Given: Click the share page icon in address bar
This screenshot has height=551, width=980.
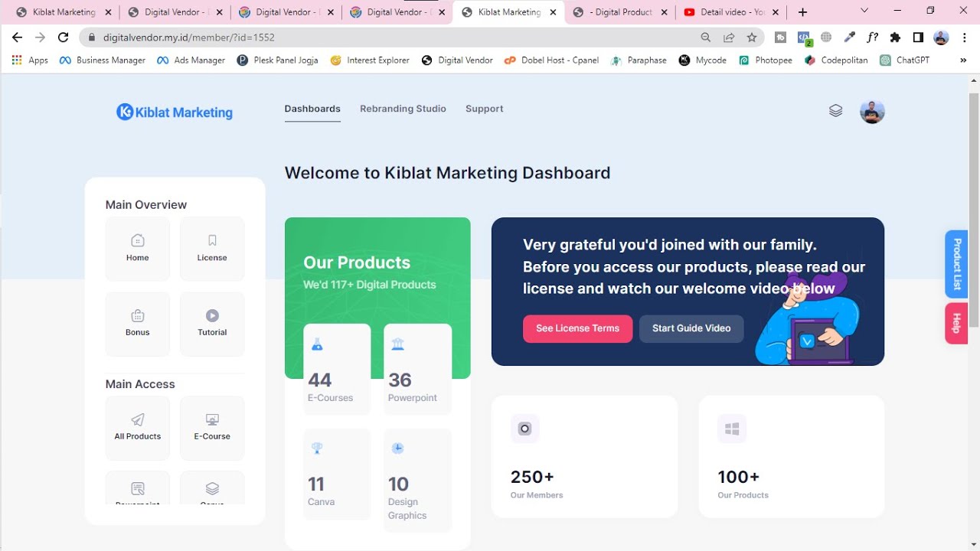Looking at the screenshot, I should (729, 37).
